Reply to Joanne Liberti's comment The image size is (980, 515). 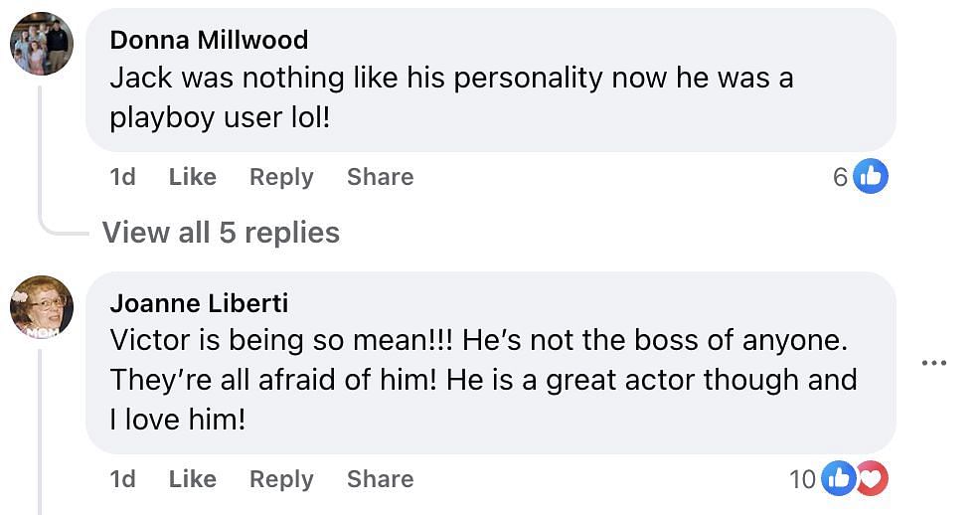point(281,479)
